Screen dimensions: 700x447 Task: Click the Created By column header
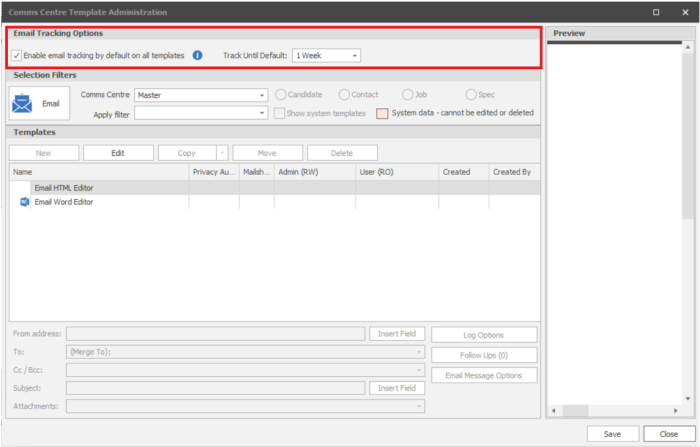(512, 172)
